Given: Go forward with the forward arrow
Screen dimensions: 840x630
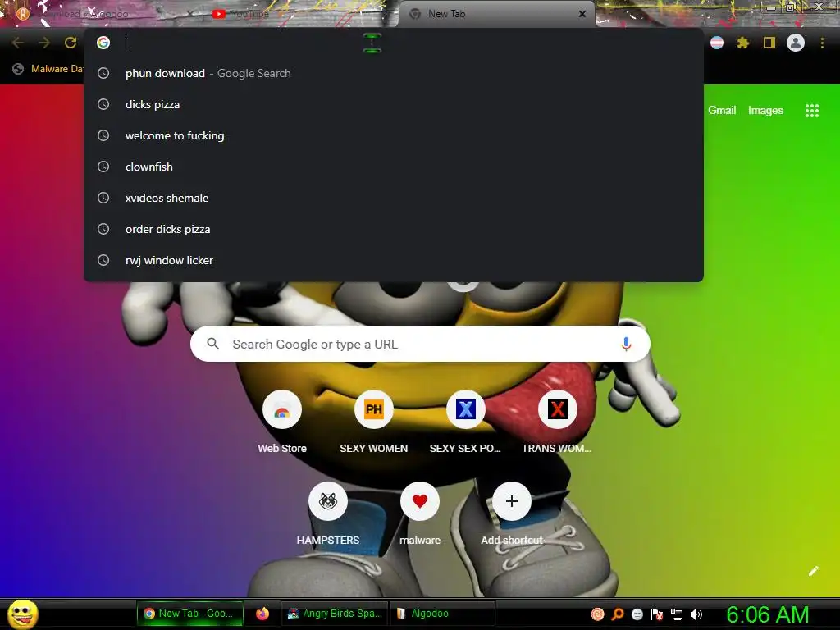Looking at the screenshot, I should (44, 43).
